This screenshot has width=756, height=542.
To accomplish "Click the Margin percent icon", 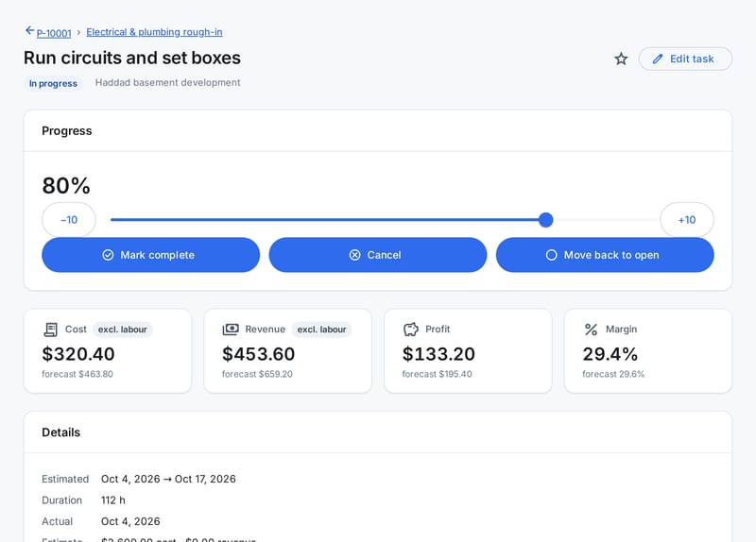I will 592,330.
